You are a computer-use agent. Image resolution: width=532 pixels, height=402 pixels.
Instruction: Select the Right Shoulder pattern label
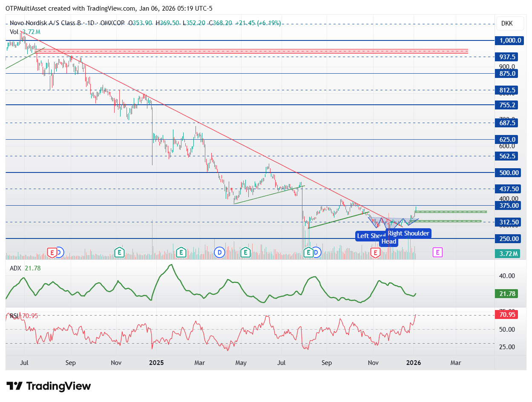409,233
